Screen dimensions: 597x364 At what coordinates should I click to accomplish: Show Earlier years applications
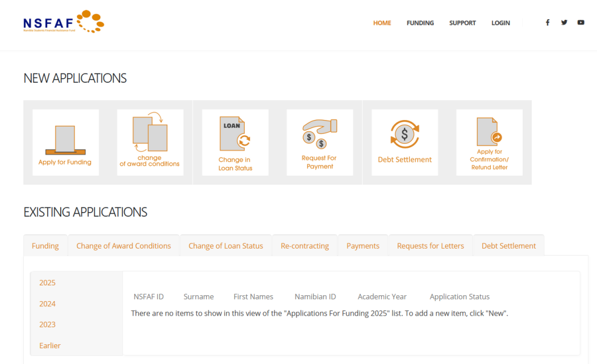(50, 345)
